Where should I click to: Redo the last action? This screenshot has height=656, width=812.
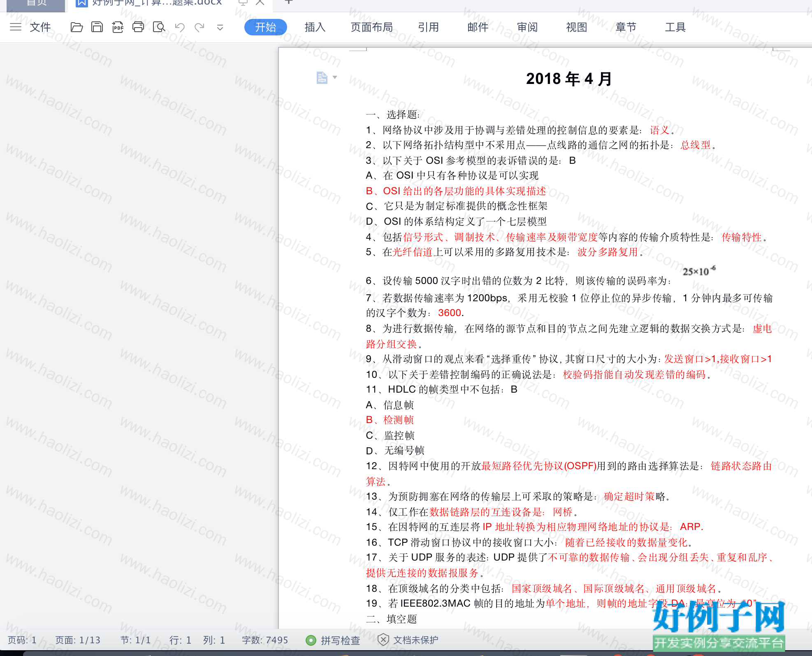200,27
